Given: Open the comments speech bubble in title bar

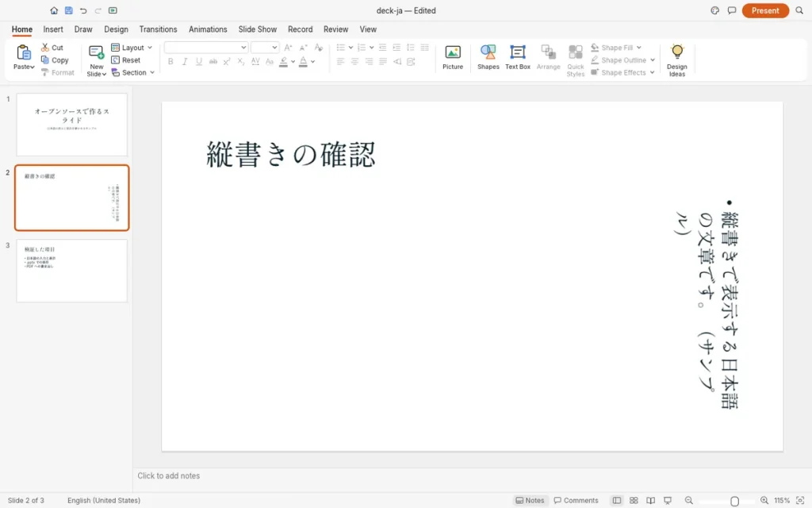Looking at the screenshot, I should [731, 10].
